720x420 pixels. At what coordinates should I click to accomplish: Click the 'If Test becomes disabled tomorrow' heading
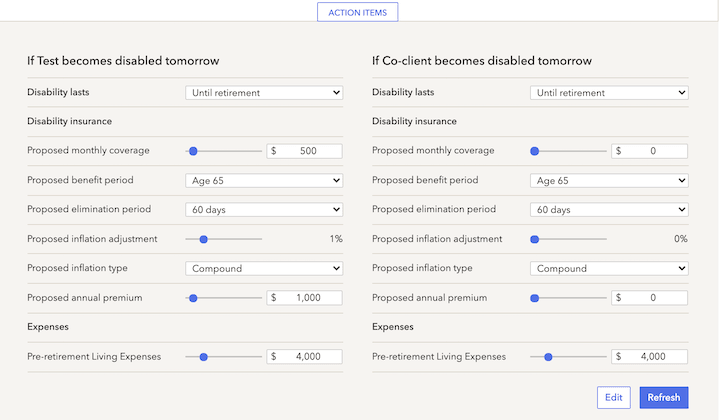pyautogui.click(x=123, y=61)
